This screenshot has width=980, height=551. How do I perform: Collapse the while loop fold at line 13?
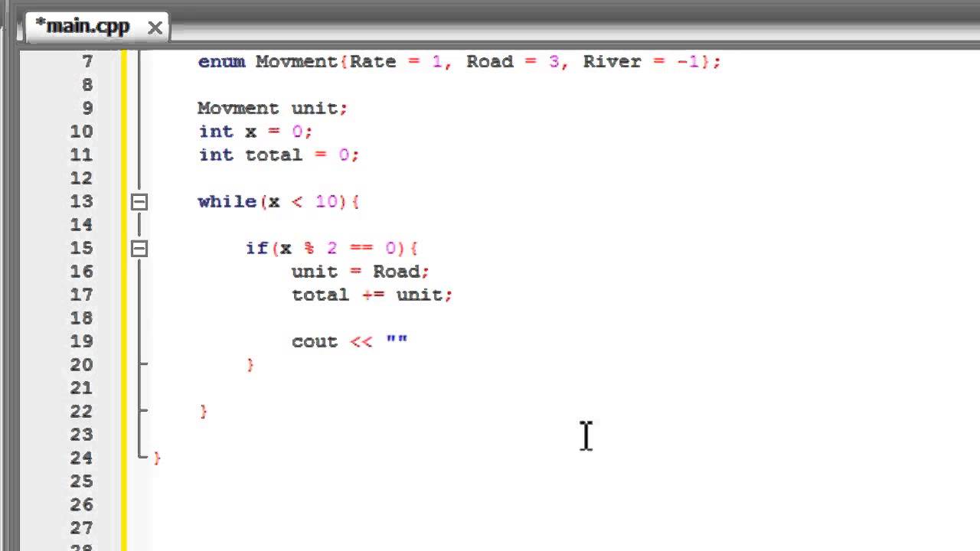coord(139,202)
